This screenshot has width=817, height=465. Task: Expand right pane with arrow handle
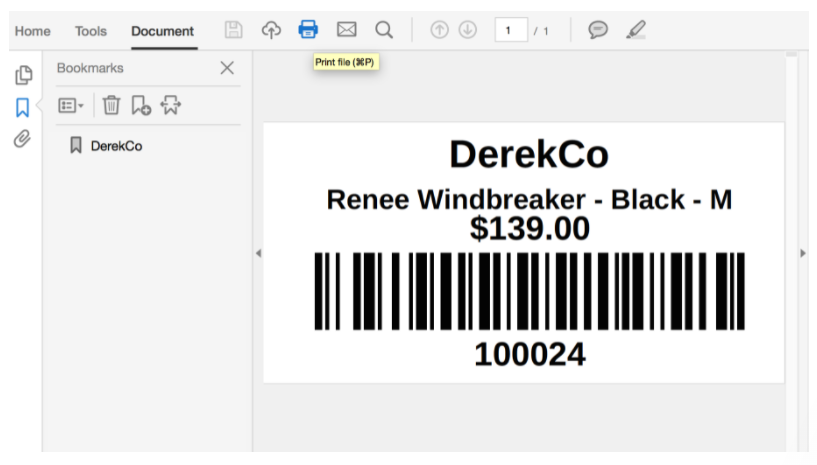(x=802, y=253)
